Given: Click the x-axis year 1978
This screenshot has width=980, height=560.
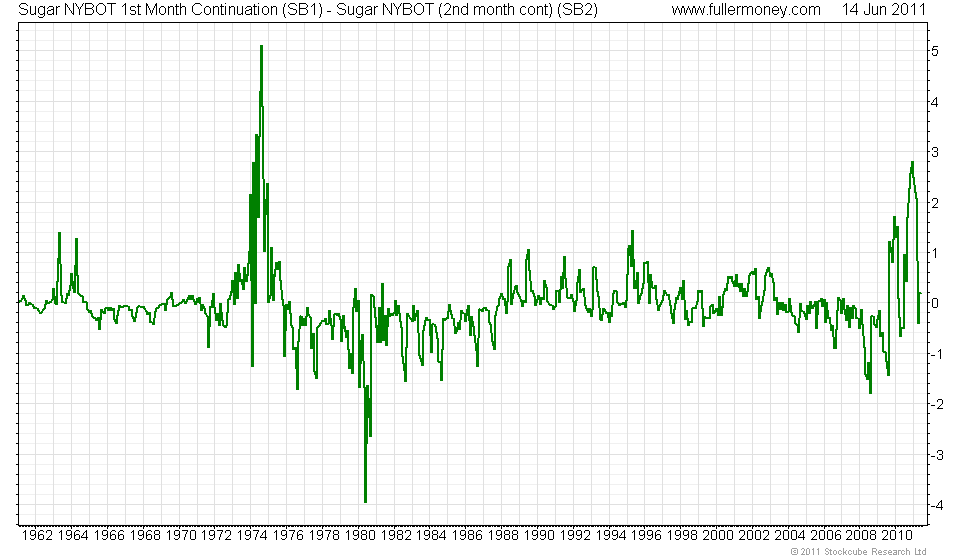Looking at the screenshot, I should [324, 536].
